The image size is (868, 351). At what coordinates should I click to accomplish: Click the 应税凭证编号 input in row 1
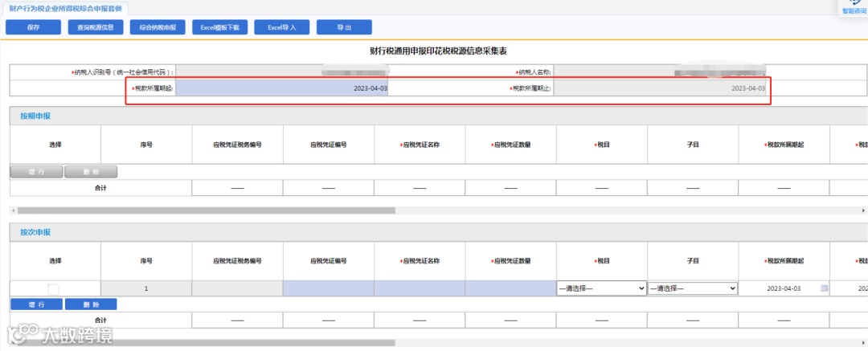(x=328, y=288)
